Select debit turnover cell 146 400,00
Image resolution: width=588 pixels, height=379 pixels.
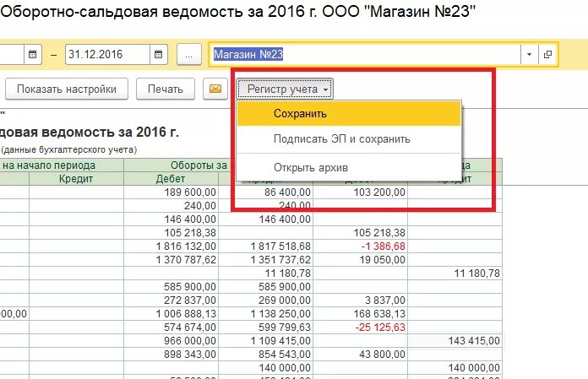coord(171,219)
